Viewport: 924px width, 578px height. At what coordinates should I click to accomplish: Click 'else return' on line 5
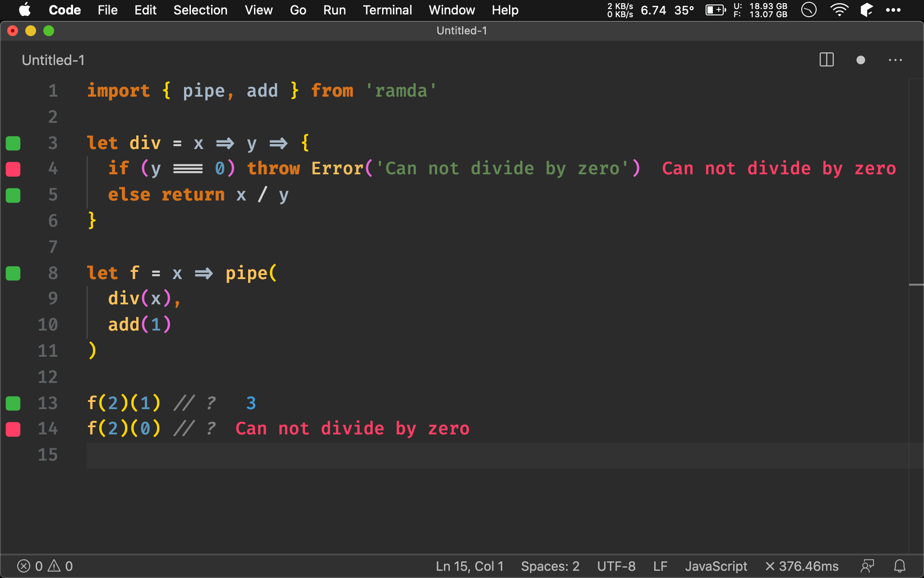pos(166,195)
